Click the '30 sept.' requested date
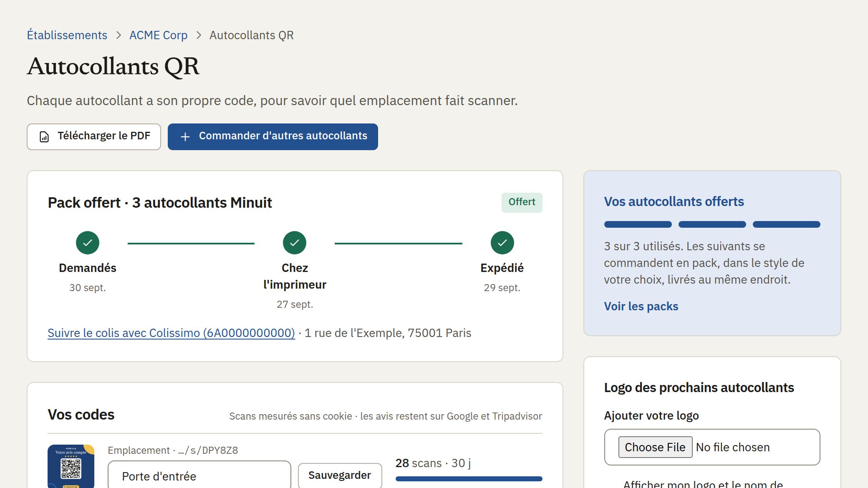This screenshot has width=868, height=488. pyautogui.click(x=88, y=288)
